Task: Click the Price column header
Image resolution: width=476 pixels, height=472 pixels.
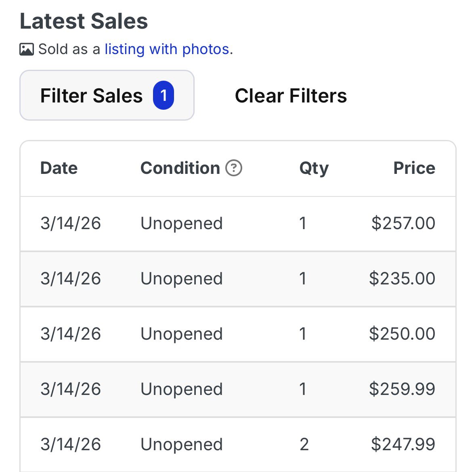Action: pos(414,168)
